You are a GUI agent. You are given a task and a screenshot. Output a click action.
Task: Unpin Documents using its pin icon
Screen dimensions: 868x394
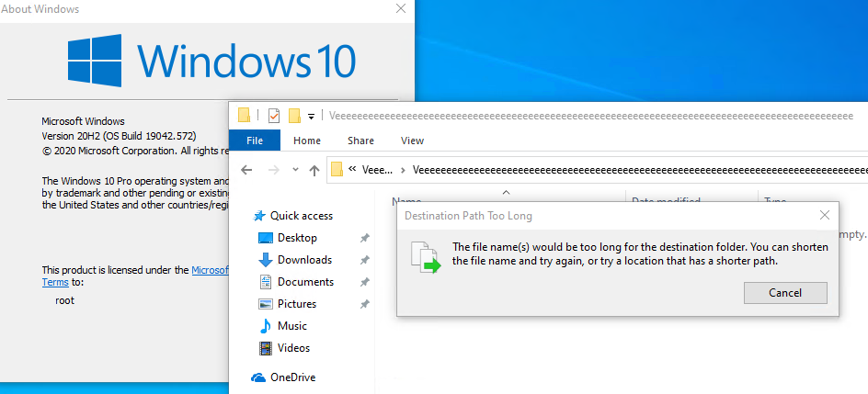tap(364, 282)
